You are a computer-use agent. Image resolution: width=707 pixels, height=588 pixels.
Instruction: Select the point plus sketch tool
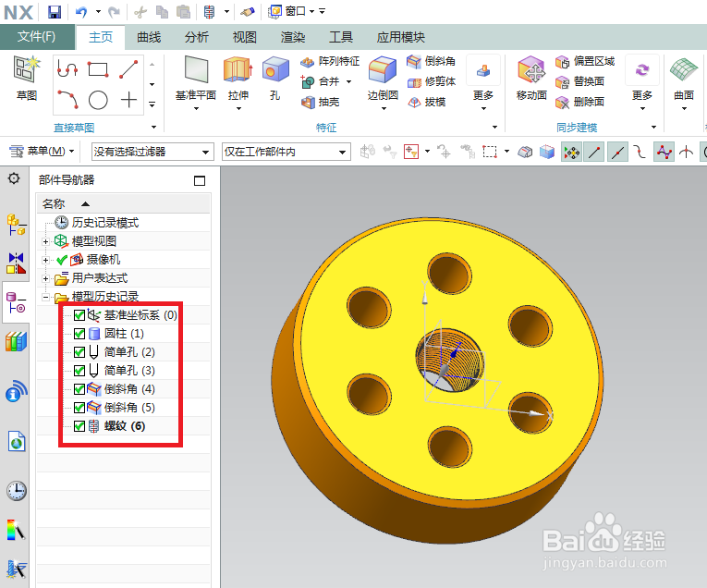click(x=128, y=100)
